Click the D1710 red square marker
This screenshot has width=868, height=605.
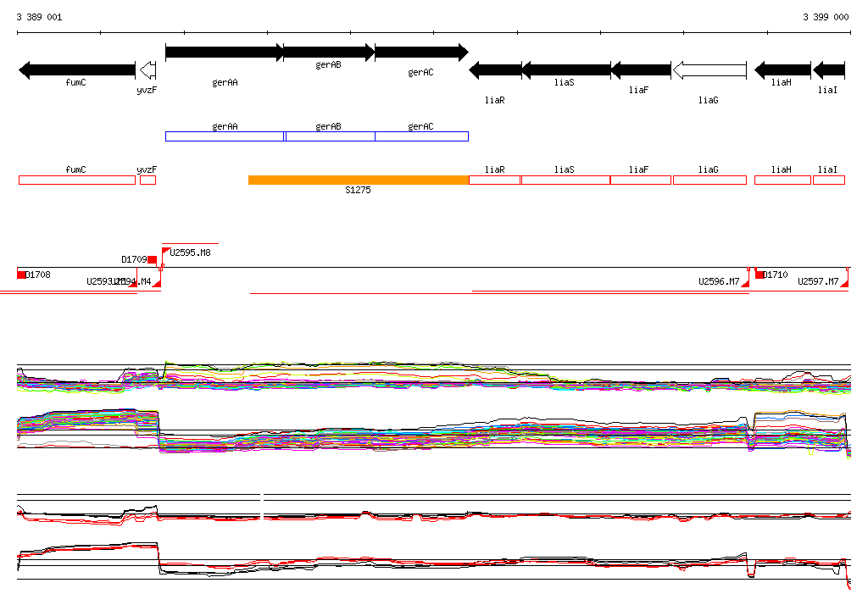(x=760, y=275)
